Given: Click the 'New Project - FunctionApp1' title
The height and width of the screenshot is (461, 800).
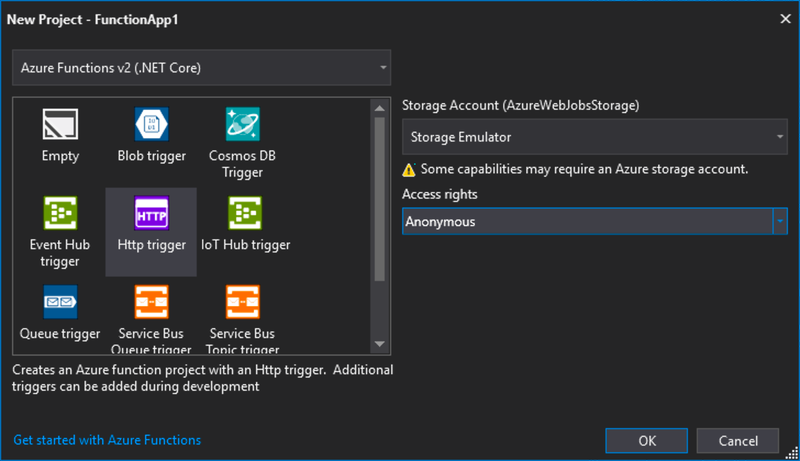Looking at the screenshot, I should [92, 20].
